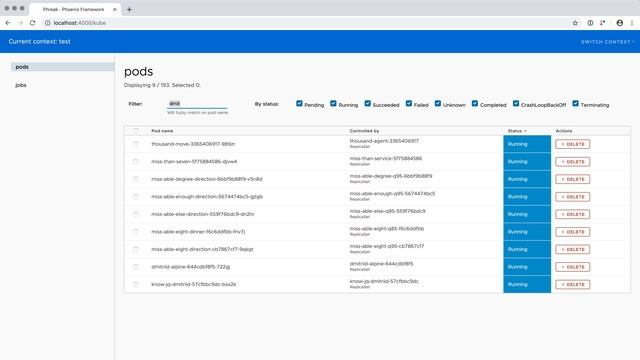Open the new tab plus button

coord(129,9)
